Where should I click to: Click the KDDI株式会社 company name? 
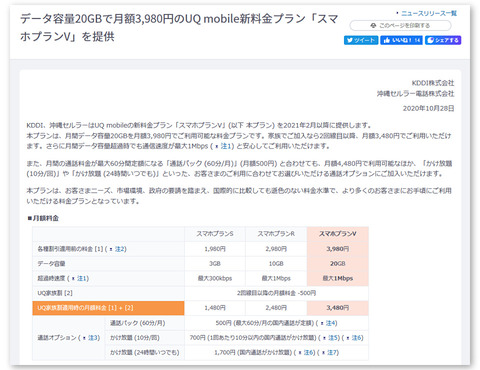click(433, 83)
